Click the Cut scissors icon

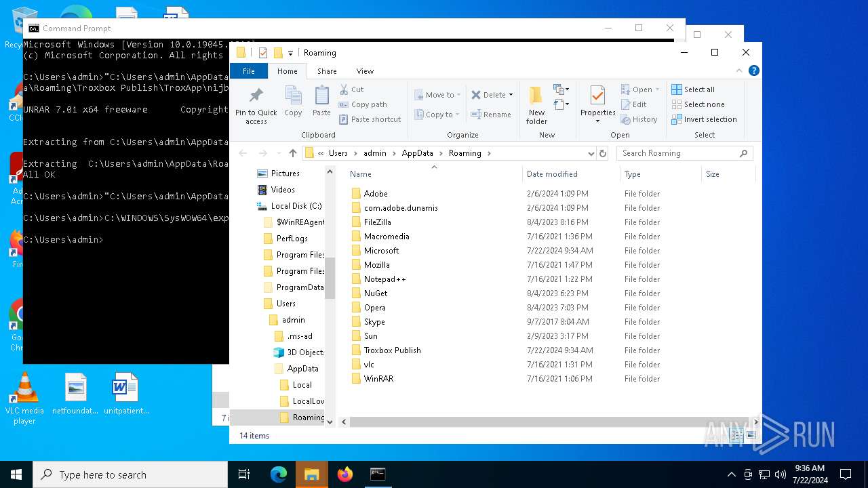pyautogui.click(x=343, y=89)
